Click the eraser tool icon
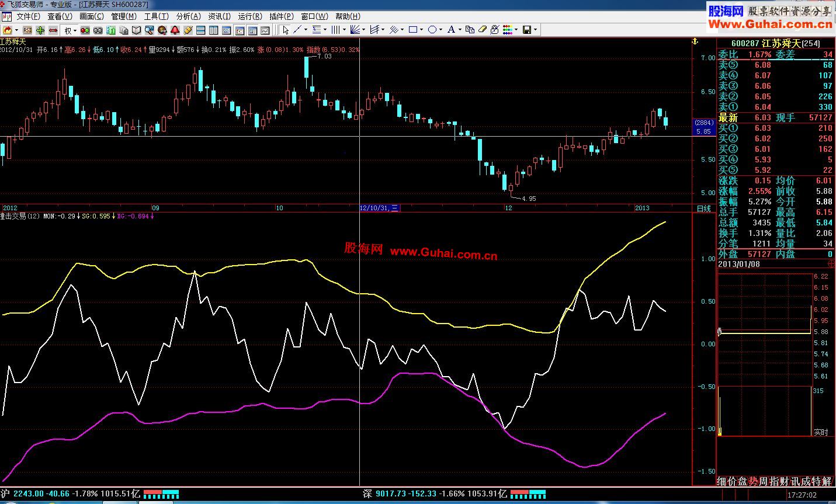Viewport: 836px width, 504px height. click(483, 30)
